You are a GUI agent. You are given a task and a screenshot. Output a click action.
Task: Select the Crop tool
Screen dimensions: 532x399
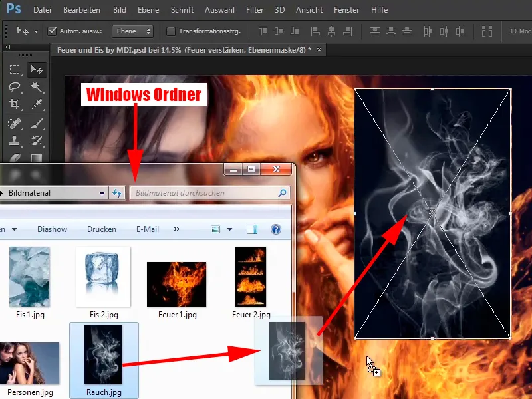15,104
